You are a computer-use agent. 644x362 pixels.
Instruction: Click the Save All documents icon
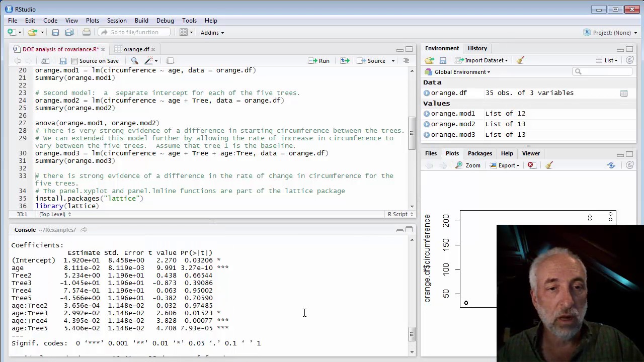[x=69, y=32]
